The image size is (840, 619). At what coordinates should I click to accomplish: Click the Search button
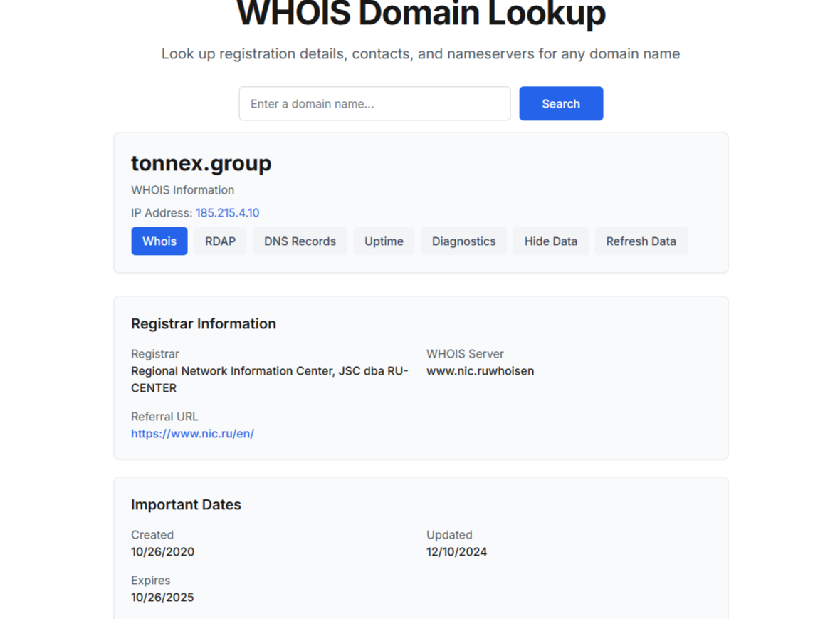click(x=561, y=103)
